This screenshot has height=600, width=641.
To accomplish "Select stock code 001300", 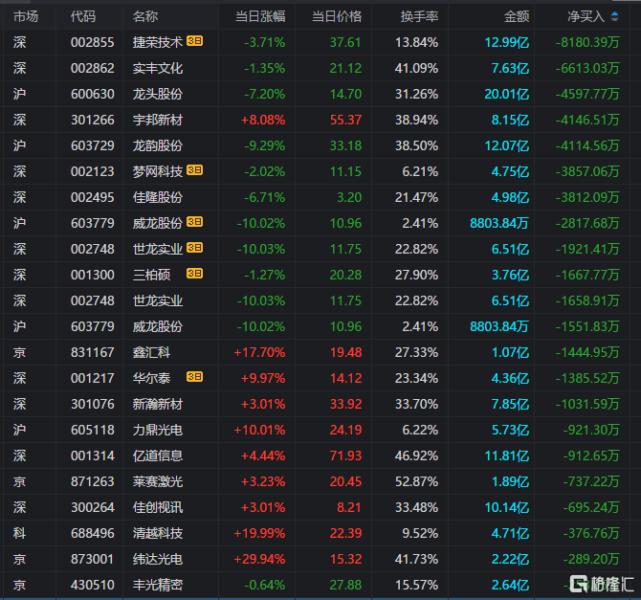I will (92, 275).
